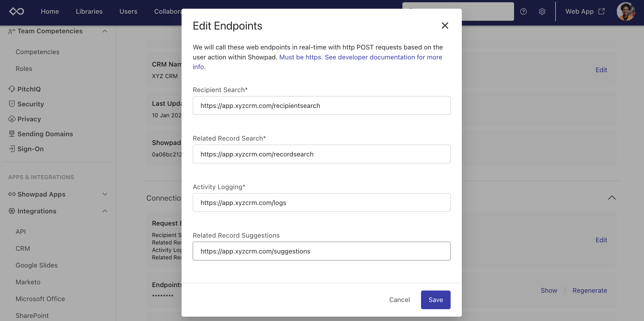Collapse the Team Competencies section
This screenshot has height=321, width=644.
point(105,31)
